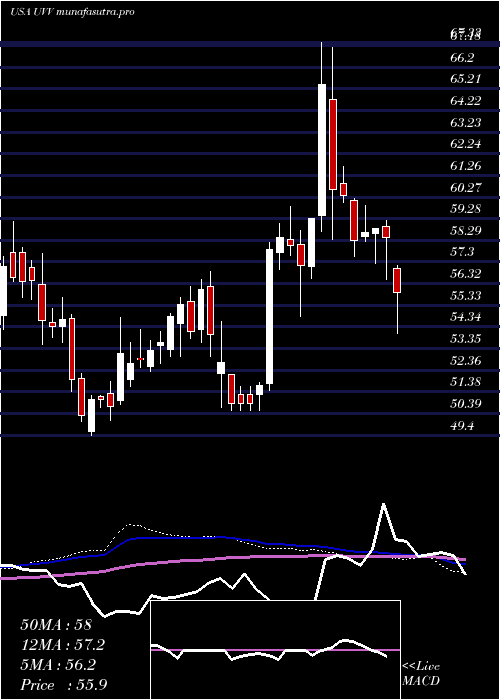This screenshot has height=700, width=500.
Task: Click the 64.22 price axis label
Action: (466, 101)
